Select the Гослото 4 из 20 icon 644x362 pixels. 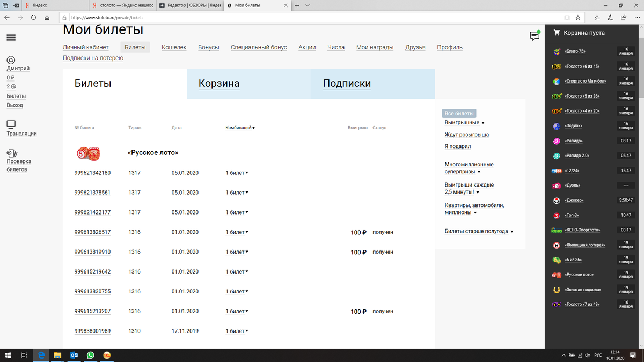557,111
